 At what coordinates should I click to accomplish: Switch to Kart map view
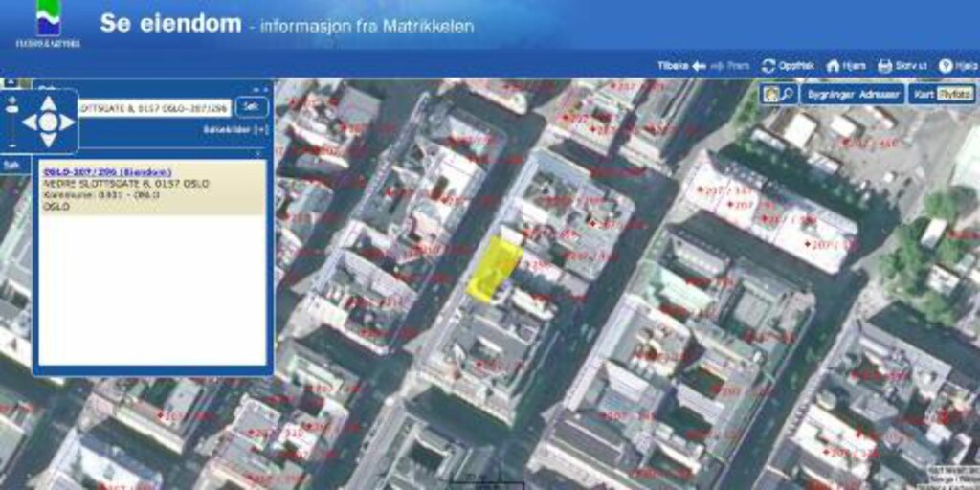pos(924,95)
